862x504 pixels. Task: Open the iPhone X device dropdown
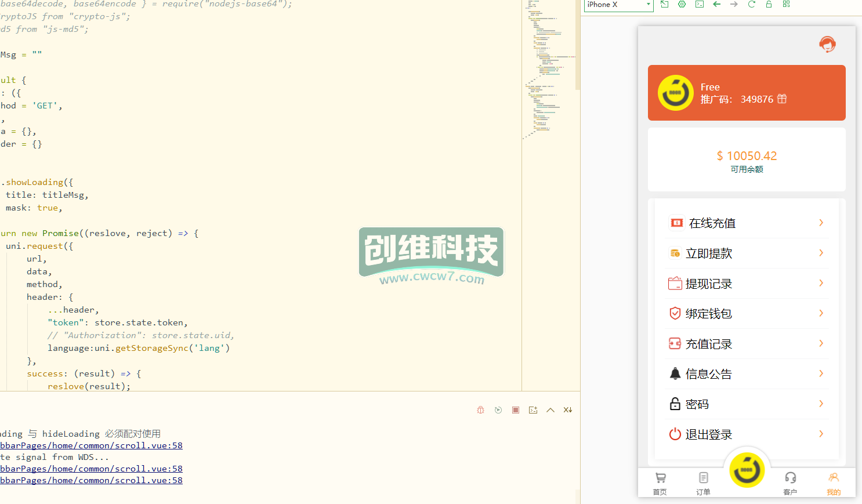618,5
